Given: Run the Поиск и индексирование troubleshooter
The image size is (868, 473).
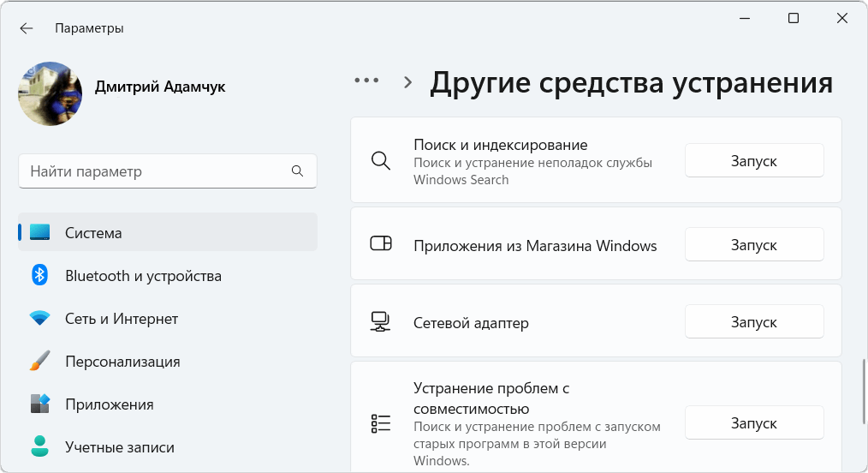Looking at the screenshot, I should coord(753,161).
